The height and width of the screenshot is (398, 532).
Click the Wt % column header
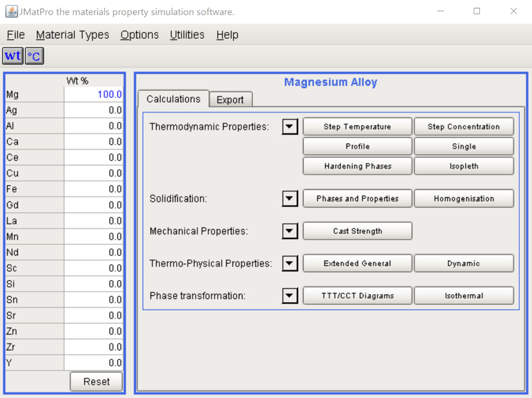tap(77, 81)
